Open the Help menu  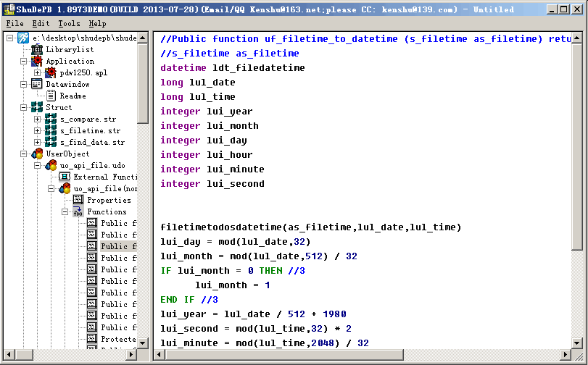click(97, 24)
